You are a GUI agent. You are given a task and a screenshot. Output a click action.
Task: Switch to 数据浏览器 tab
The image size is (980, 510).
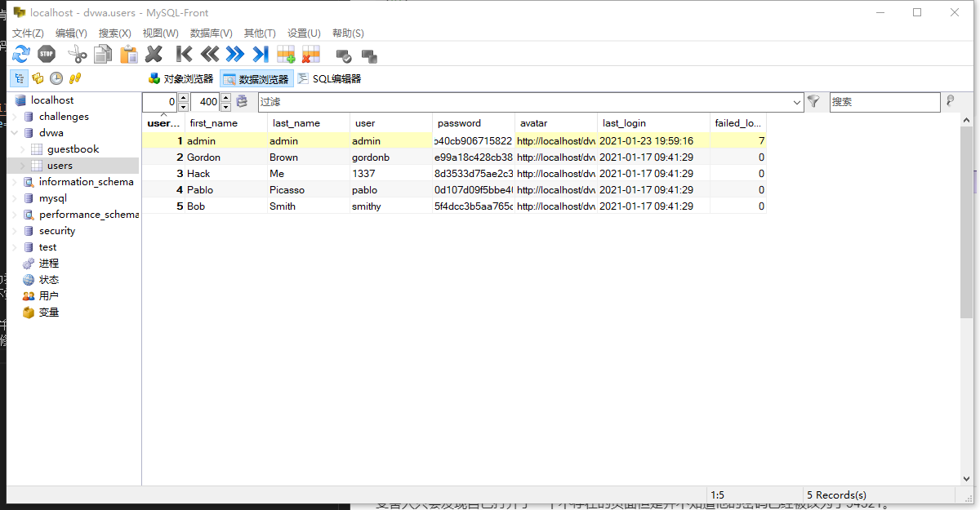click(256, 79)
